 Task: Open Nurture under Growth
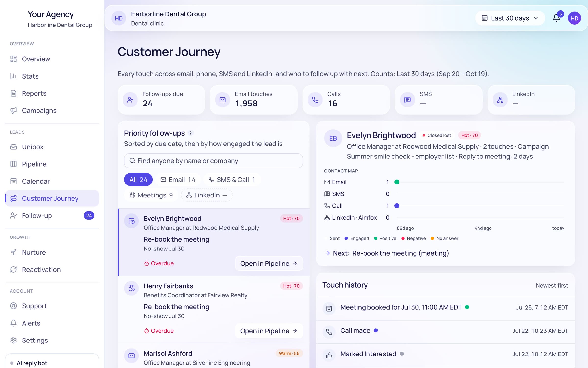tap(52, 252)
